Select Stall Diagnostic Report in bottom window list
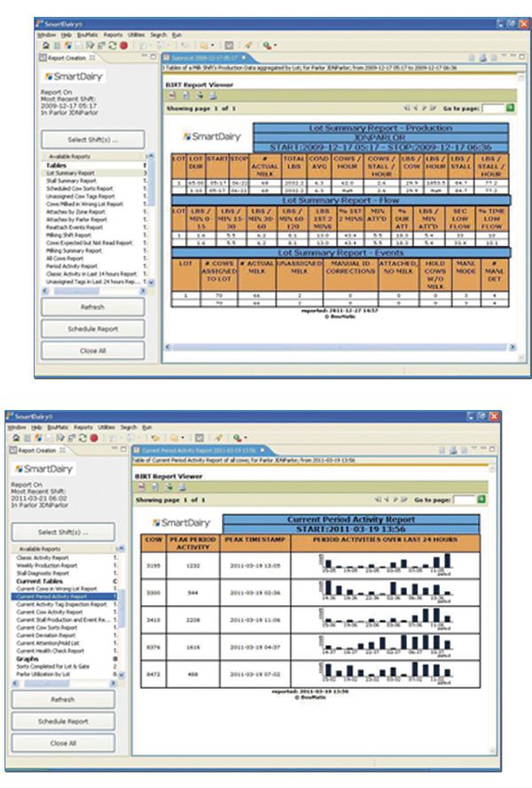Viewport: 532px width, 788px height. pyautogui.click(x=43, y=573)
